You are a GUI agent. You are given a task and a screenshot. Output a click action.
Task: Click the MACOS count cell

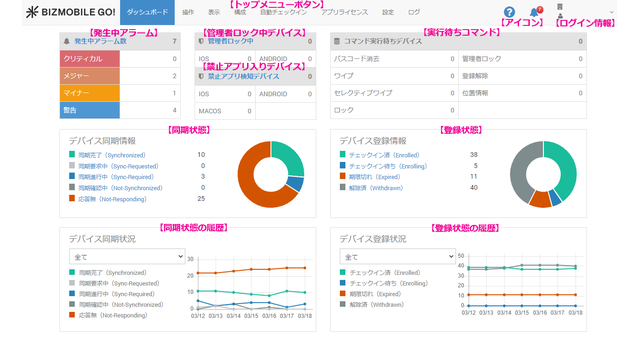(x=225, y=111)
